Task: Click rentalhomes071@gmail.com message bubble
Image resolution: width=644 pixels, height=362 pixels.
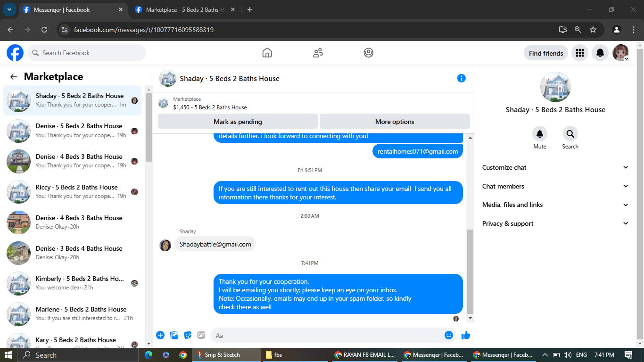Action: point(418,151)
